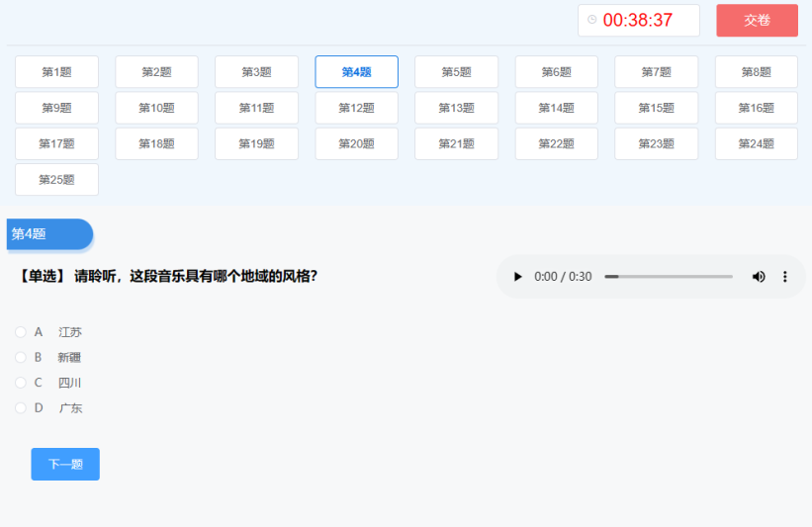Open question 第12题
Image resolution: width=812 pixels, height=527 pixels.
(x=356, y=108)
